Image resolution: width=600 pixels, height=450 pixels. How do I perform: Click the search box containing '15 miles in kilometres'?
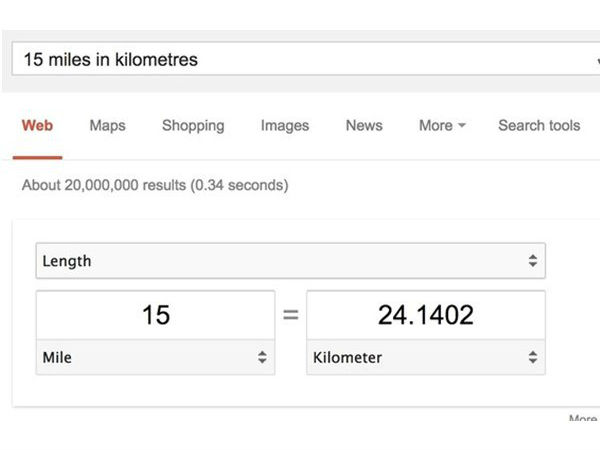click(x=300, y=60)
